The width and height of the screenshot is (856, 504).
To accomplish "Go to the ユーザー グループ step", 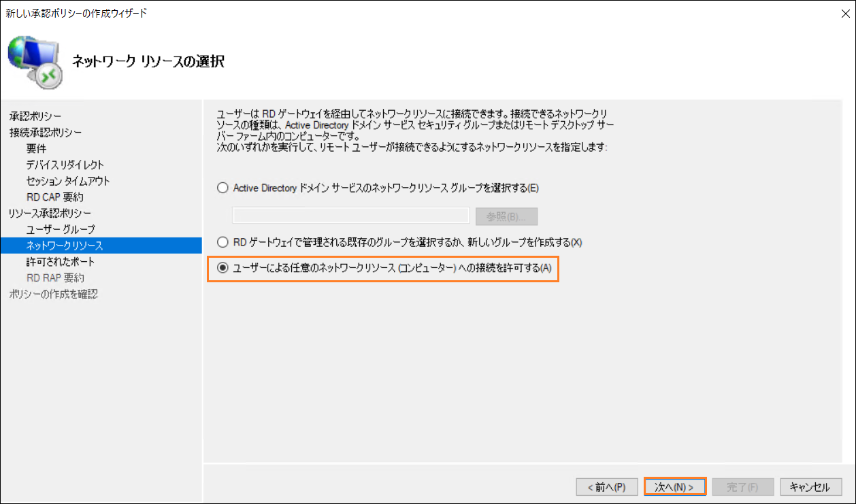I will point(61,229).
